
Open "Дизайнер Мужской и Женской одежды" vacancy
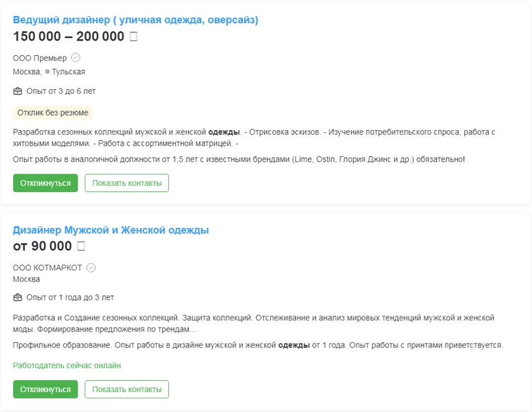(x=111, y=230)
